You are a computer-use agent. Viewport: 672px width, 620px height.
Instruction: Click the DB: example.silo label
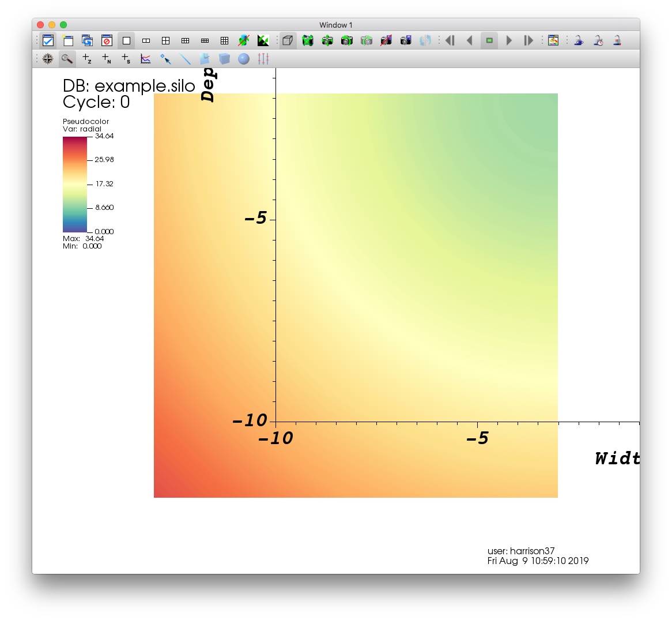(129, 86)
